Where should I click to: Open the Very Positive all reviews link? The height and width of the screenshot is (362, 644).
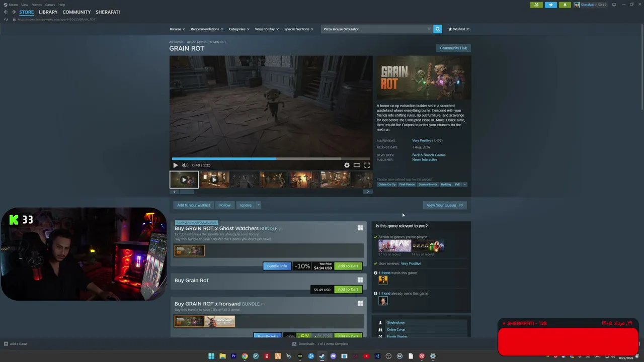click(x=422, y=140)
